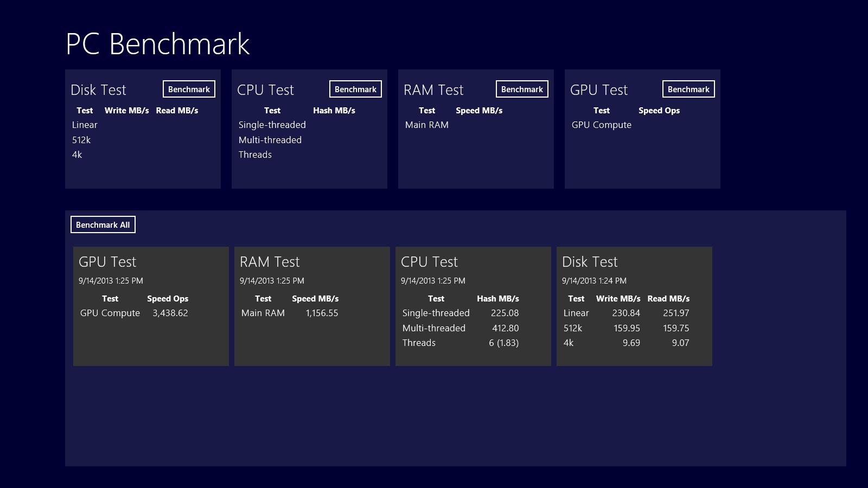Click Linear write speed 230.84
868x488 pixels.
coord(626,313)
